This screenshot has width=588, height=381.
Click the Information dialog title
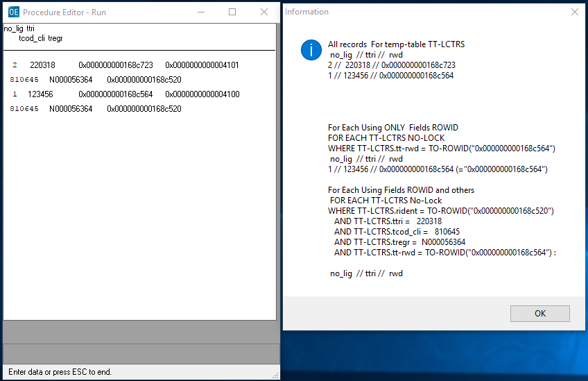pos(306,12)
